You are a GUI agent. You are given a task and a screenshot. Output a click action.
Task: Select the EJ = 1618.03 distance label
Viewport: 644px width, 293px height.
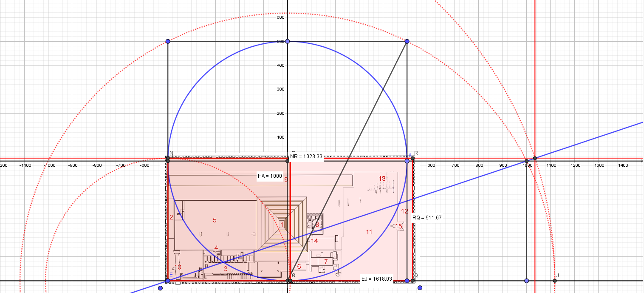(x=376, y=279)
